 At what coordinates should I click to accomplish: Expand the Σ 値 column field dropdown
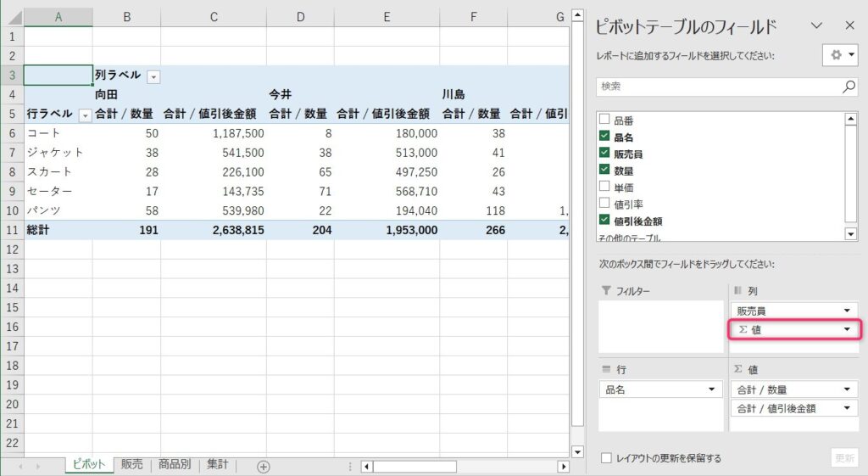tap(846, 329)
